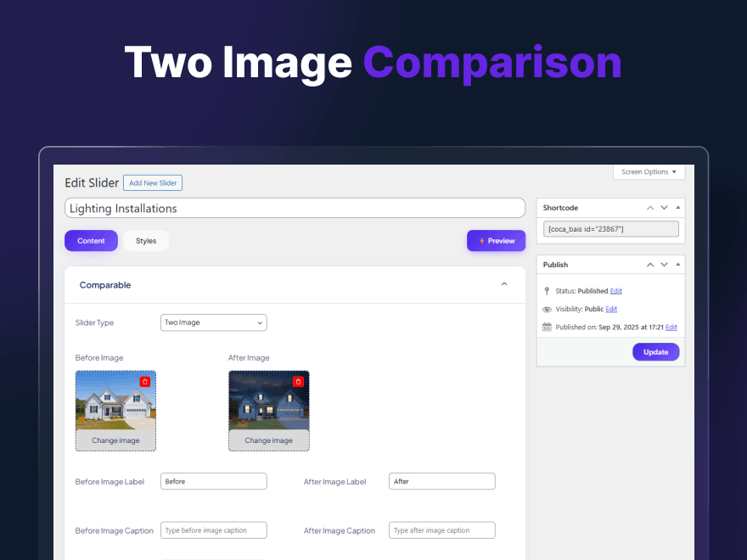
Task: Open the Slider Type dropdown
Action: (213, 322)
